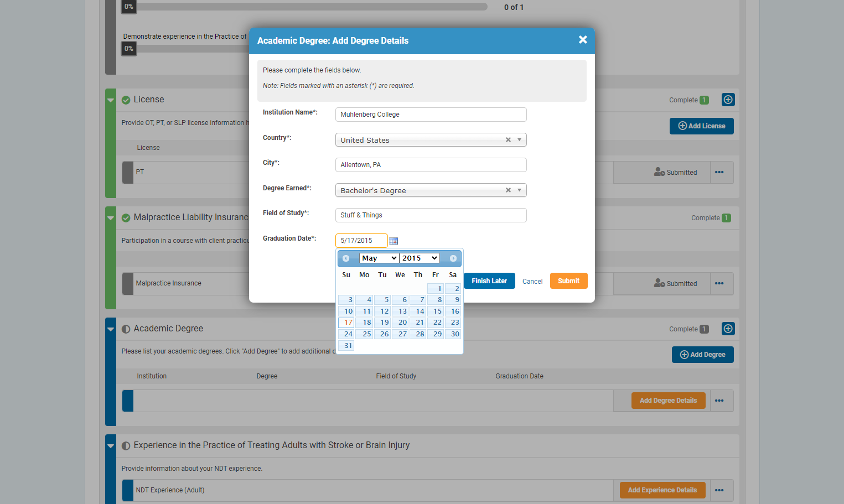This screenshot has height=504, width=844.
Task: Select day 10 in the calendar
Action: coord(346,311)
